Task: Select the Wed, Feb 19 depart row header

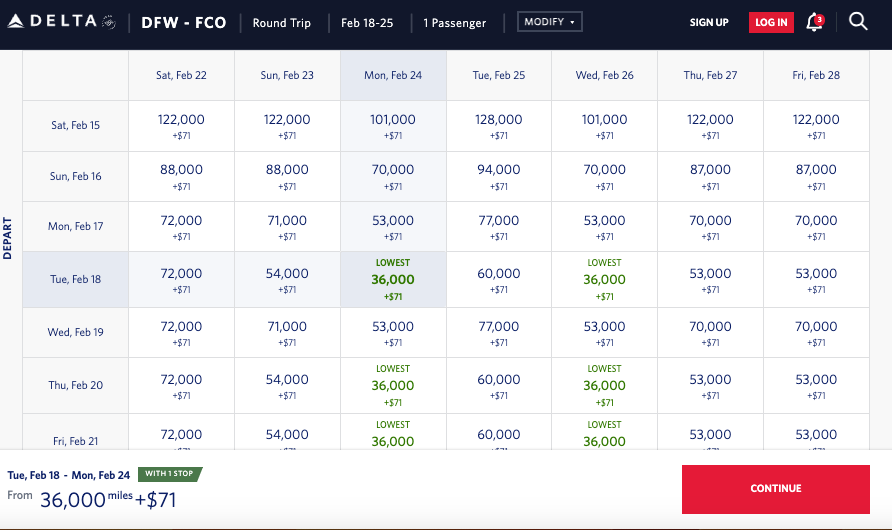Action: click(76, 332)
